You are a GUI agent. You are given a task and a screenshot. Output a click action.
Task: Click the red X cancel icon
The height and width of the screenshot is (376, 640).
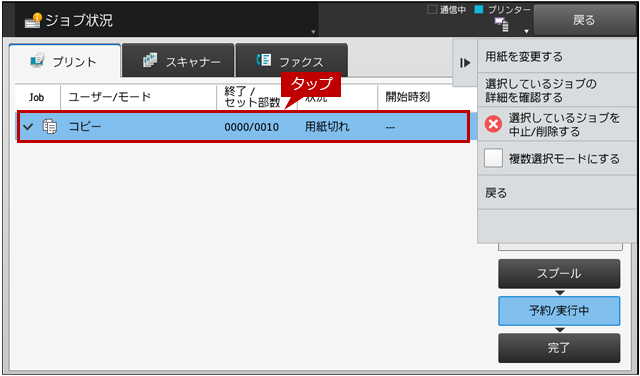click(x=493, y=124)
